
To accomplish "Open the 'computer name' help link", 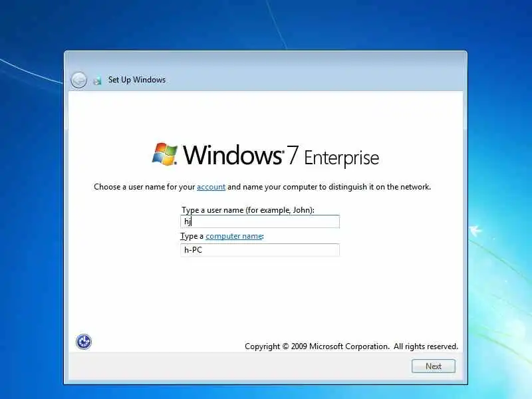I will point(234,236).
